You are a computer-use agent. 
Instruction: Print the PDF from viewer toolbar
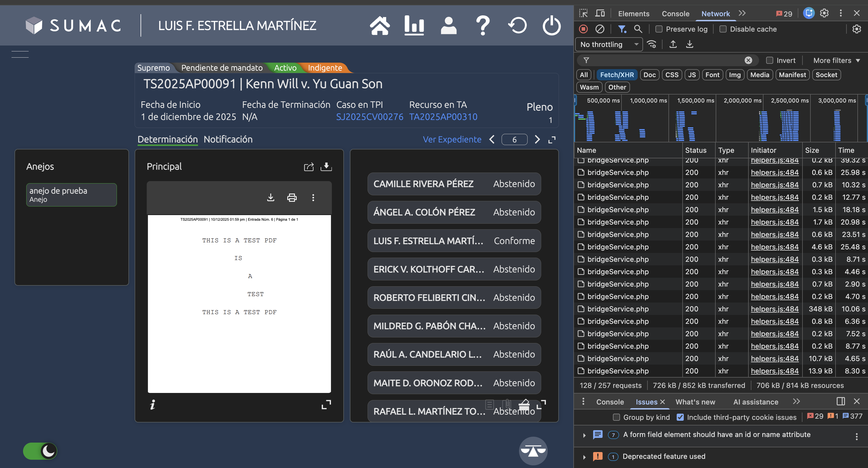coord(292,198)
